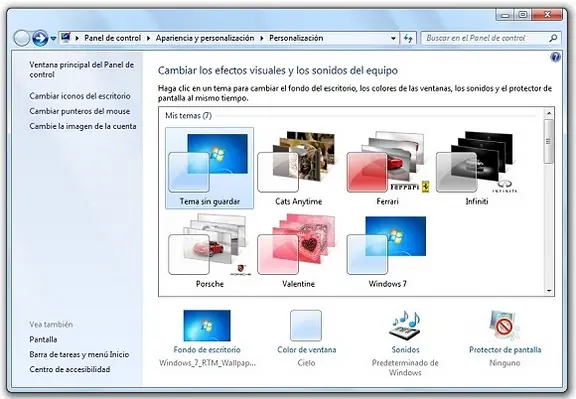Click the themes list scroll up arrow
The width and height of the screenshot is (576, 399).
pyautogui.click(x=549, y=113)
